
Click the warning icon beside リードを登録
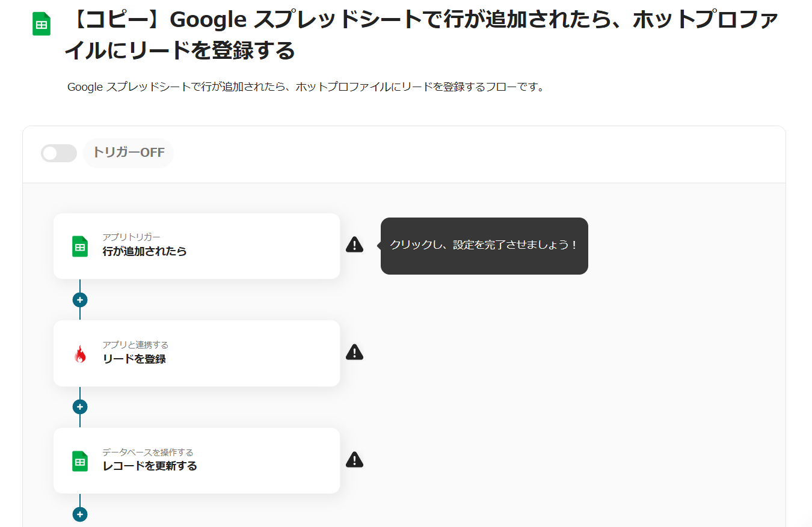coord(354,352)
